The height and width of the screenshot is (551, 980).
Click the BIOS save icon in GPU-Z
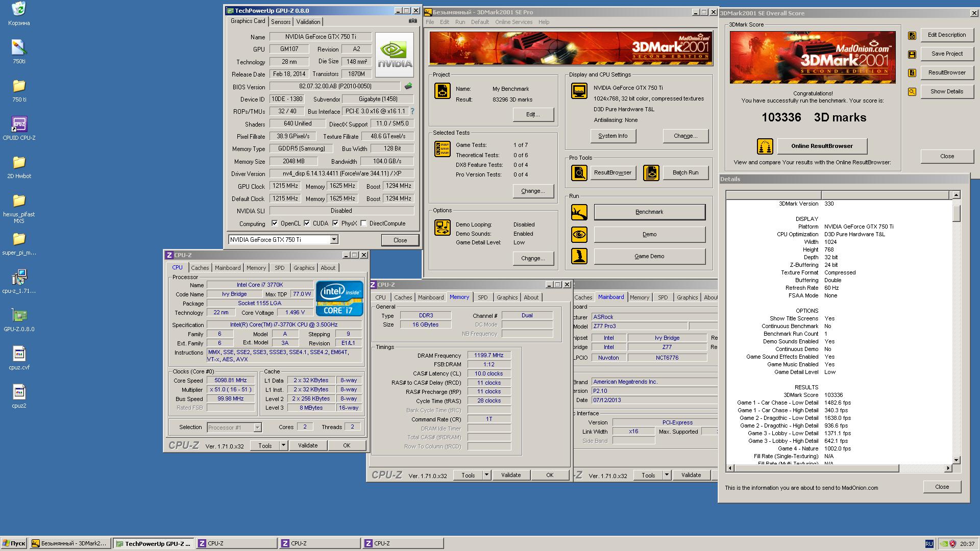click(408, 86)
